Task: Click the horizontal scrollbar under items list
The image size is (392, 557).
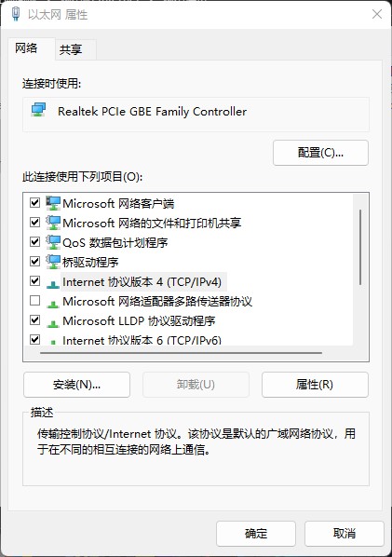Action: click(181, 353)
